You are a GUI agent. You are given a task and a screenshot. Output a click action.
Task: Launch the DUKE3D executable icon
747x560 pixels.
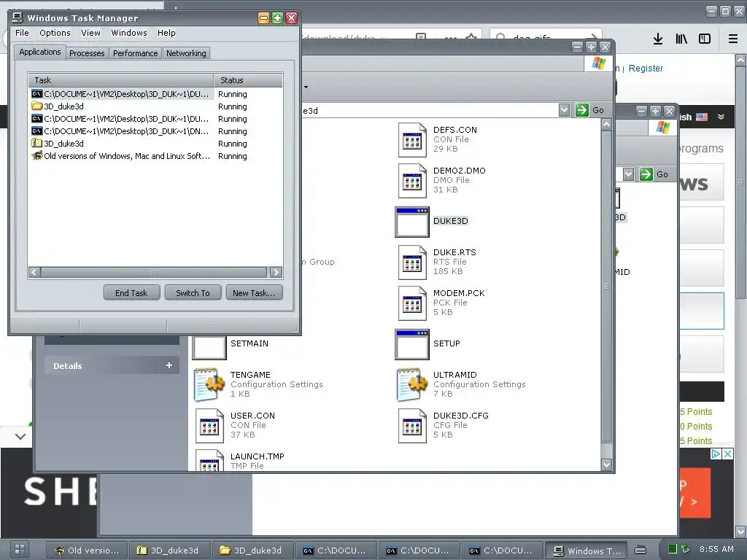click(412, 222)
